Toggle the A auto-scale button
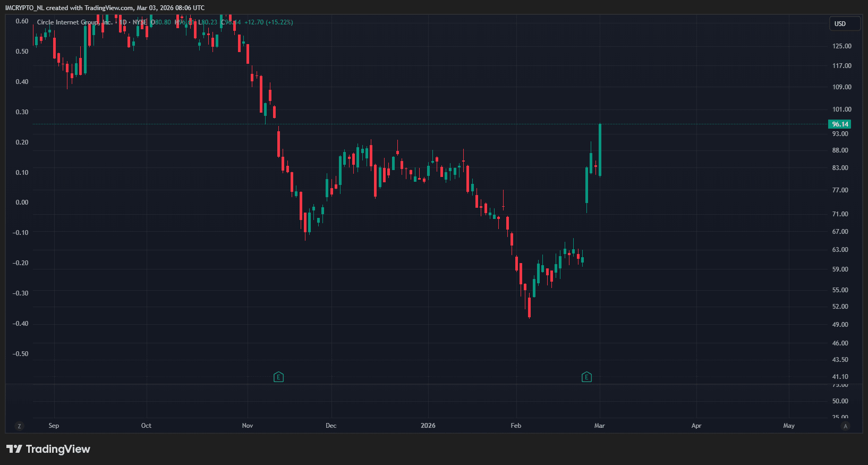The width and height of the screenshot is (868, 465). point(846,426)
